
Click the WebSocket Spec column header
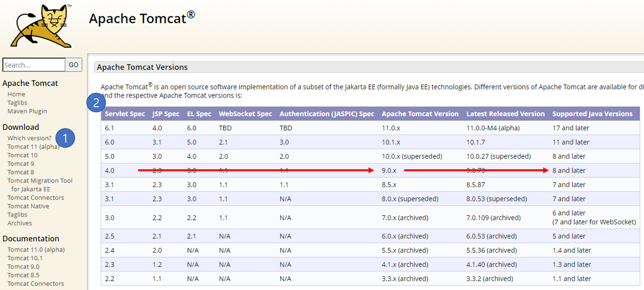pos(245,114)
